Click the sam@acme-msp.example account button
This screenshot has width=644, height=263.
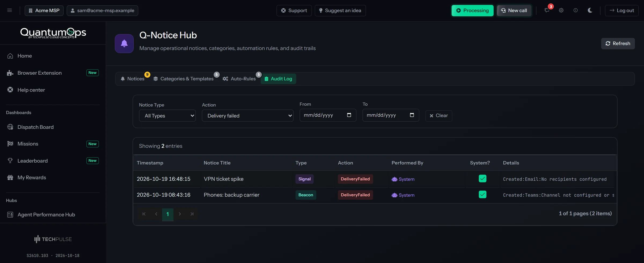(x=102, y=10)
